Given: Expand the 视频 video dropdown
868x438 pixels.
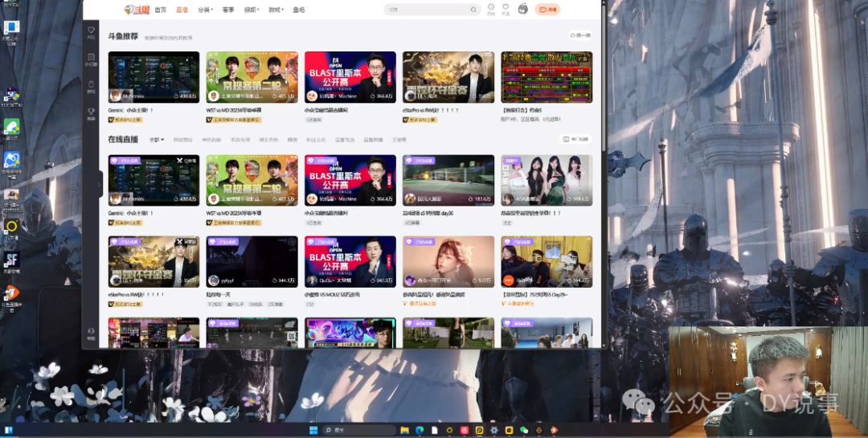Looking at the screenshot, I should coord(252,10).
